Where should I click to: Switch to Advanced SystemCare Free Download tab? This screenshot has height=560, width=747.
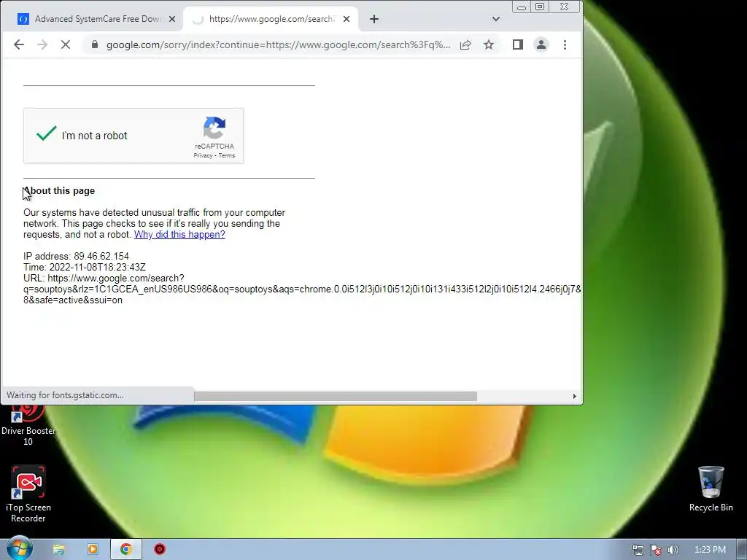[98, 19]
